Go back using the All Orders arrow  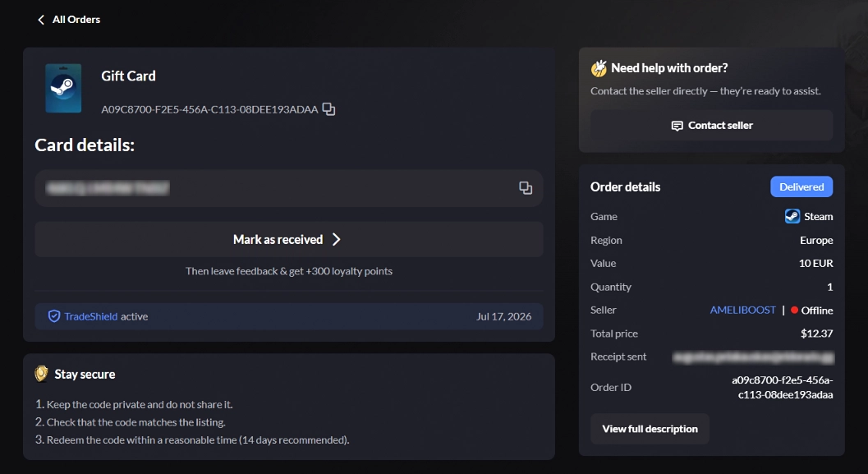(41, 20)
